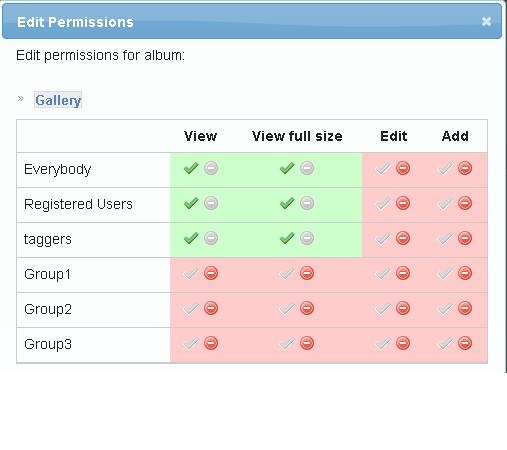Screen dimensions: 507x450
Task: Allow Add permission for Everybody
Action: tap(445, 168)
